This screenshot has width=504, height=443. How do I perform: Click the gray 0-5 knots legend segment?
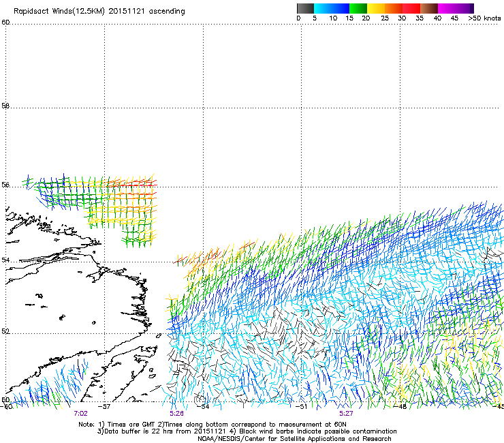point(305,8)
